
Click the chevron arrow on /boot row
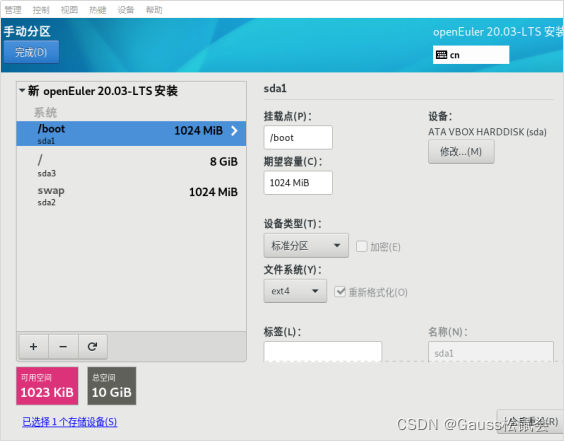pos(234,130)
